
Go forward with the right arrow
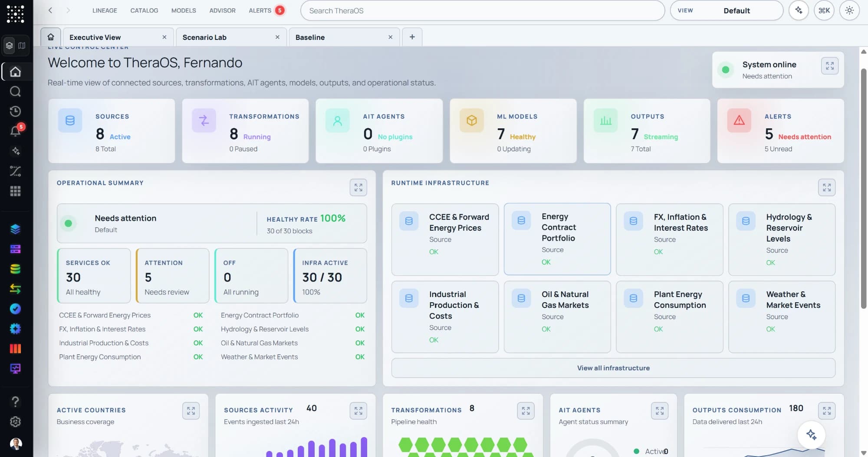pyautogui.click(x=68, y=10)
